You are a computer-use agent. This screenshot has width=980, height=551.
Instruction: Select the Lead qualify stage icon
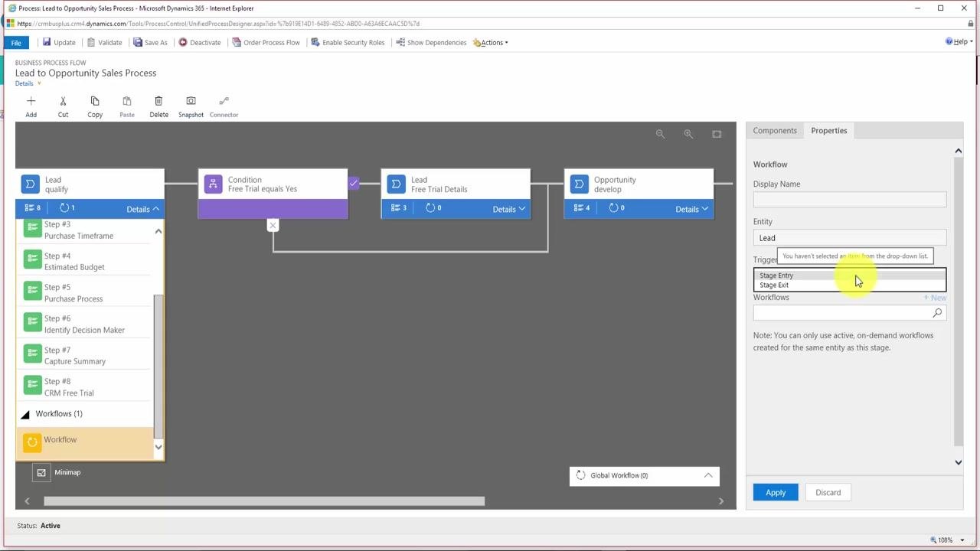[x=30, y=184]
